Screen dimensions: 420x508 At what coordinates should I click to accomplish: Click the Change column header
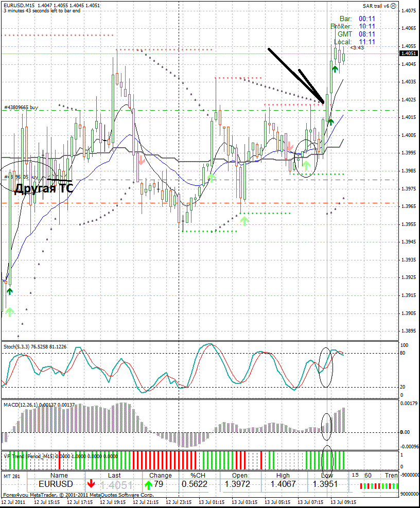click(x=161, y=475)
